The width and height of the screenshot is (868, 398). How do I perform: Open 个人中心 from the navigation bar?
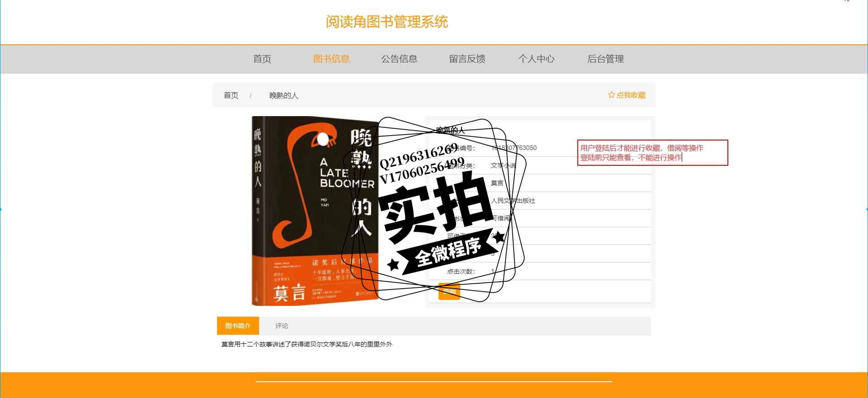point(536,59)
